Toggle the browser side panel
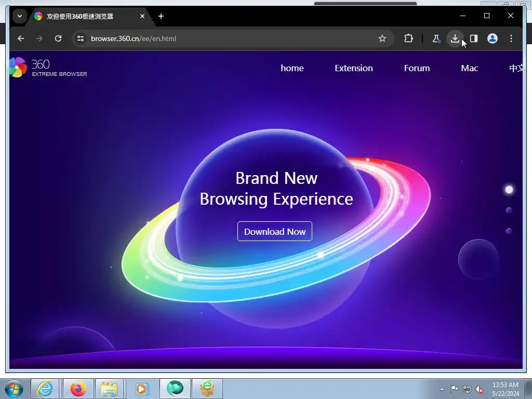The image size is (532, 399). pos(474,38)
